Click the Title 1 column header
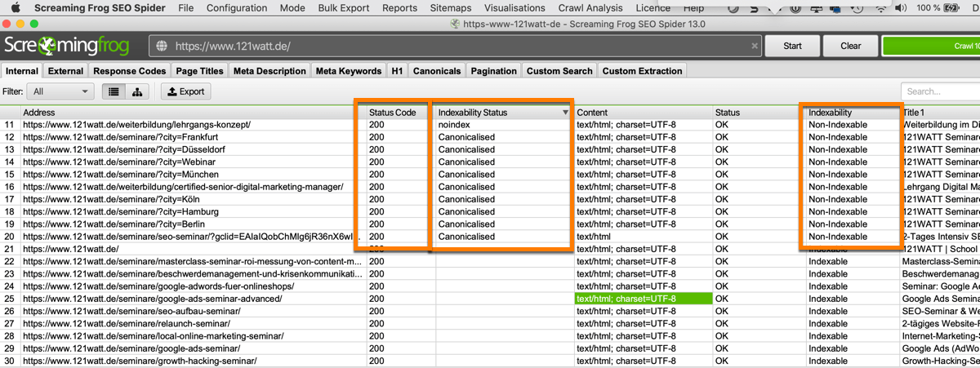980x368 pixels. pyautogui.click(x=940, y=113)
